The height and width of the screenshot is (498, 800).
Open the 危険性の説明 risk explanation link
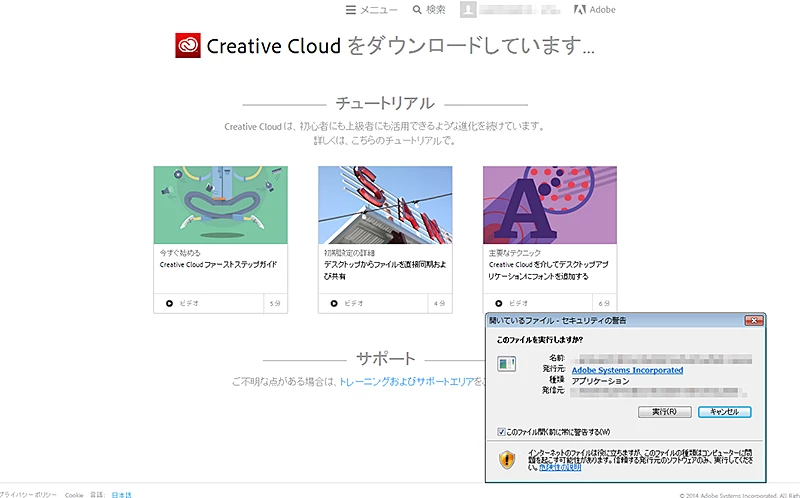(560, 467)
